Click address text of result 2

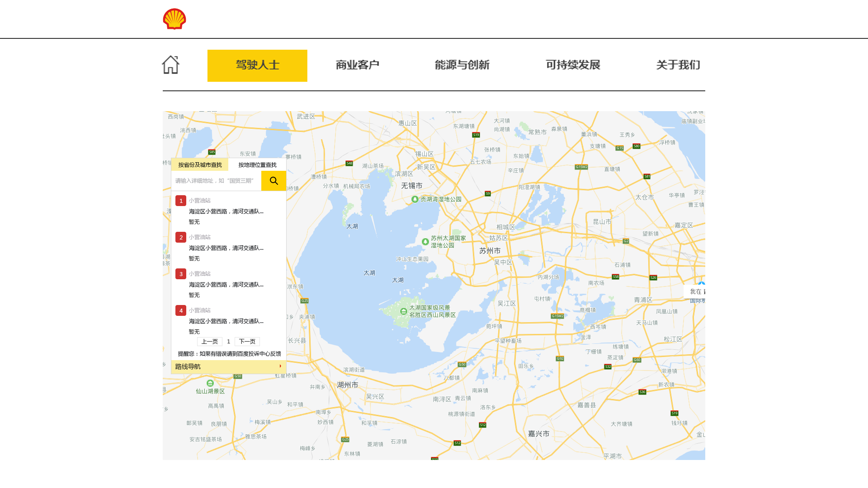[x=226, y=248]
